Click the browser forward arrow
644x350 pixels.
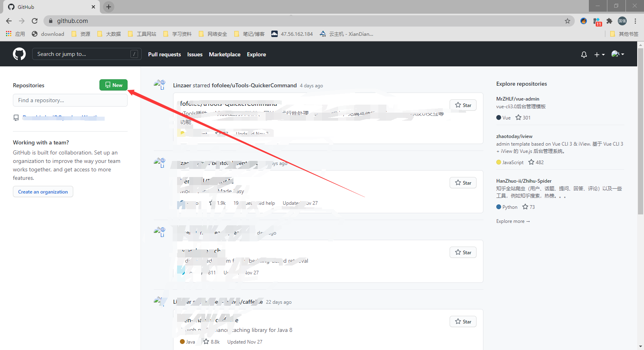pos(22,21)
